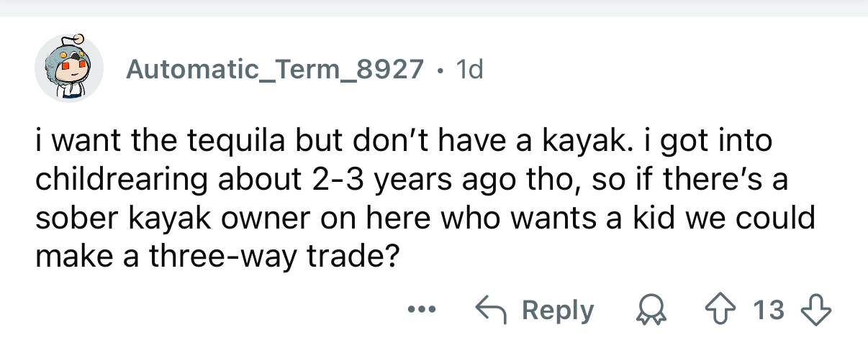Viewport: 868px width, 340px height.
Task: Visit the Automatic_Term_8927 user profile
Action: pyautogui.click(x=274, y=69)
